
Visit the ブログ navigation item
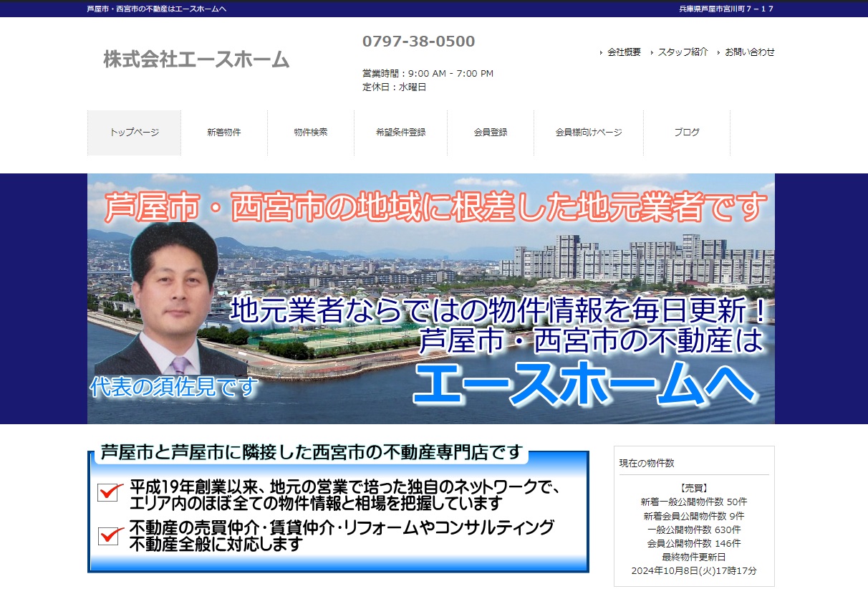click(x=687, y=133)
